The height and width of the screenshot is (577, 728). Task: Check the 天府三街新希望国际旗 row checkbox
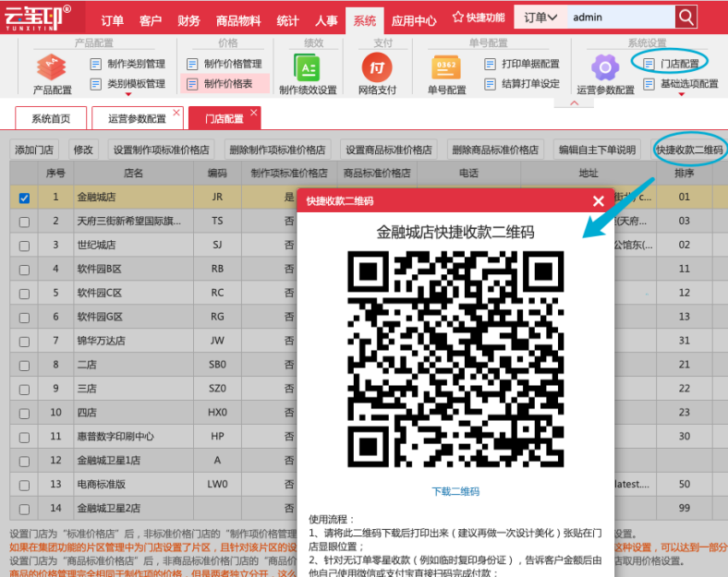(24, 222)
